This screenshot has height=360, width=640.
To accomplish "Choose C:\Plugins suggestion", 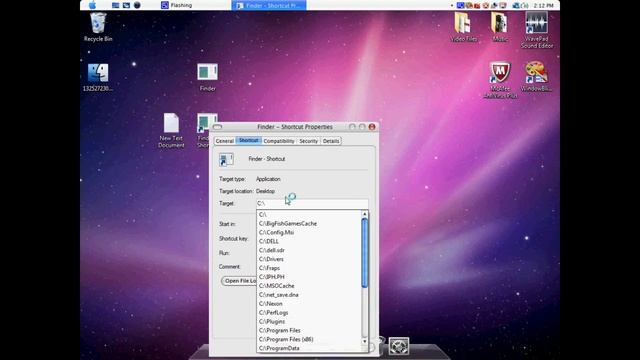I will pyautogui.click(x=309, y=322).
